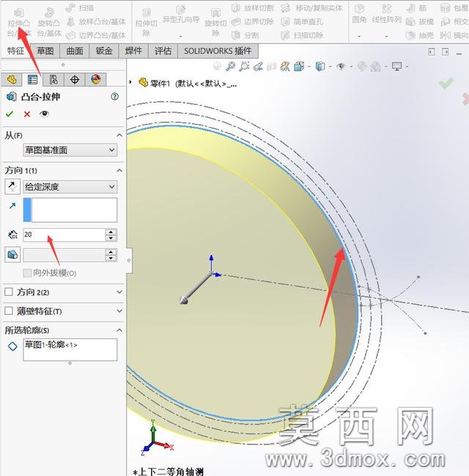
Task: Click the disabled 向外拔模 checkbox
Action: [x=27, y=273]
